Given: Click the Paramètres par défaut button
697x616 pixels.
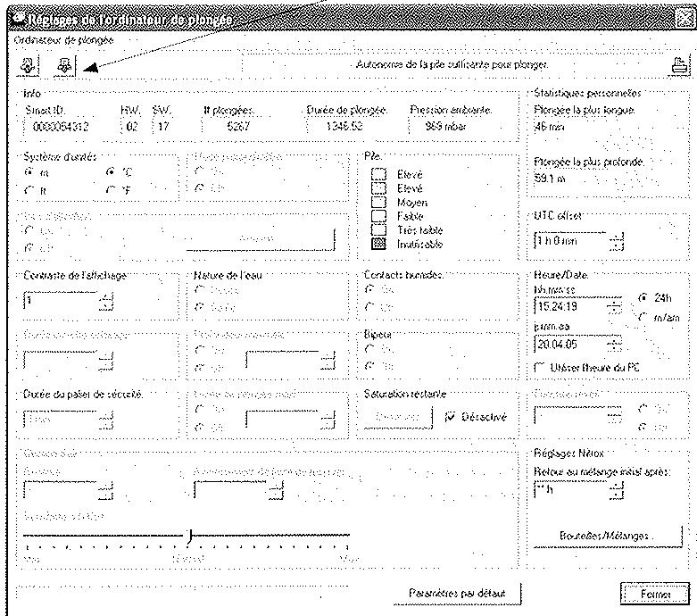Looking at the screenshot, I should [457, 594].
